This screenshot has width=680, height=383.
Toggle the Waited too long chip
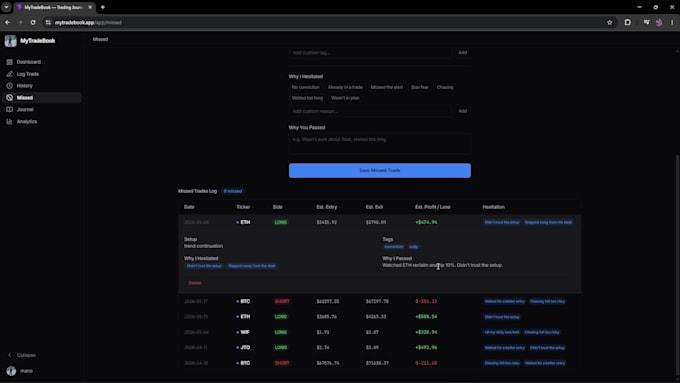point(307,98)
